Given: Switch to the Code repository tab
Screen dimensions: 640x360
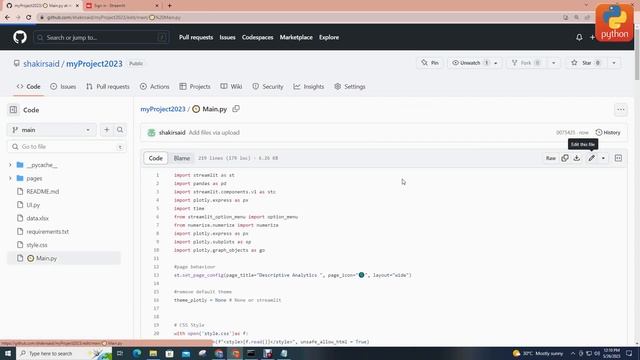Looking at the screenshot, I should pyautogui.click(x=28, y=87).
